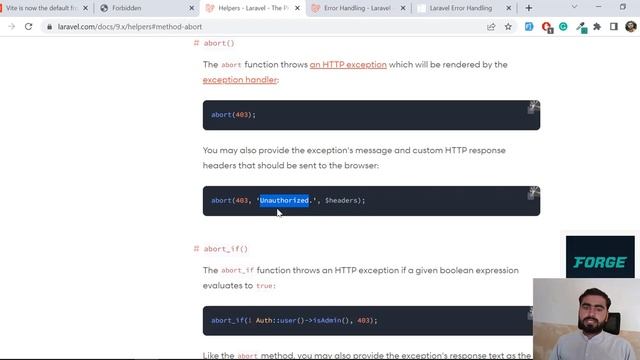Reload the current Laravel docs page
640x360 pixels.
[x=28, y=27]
